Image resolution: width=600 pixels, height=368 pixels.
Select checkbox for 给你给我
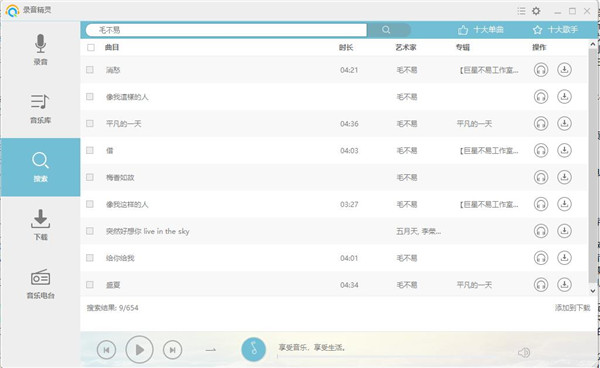[90, 257]
